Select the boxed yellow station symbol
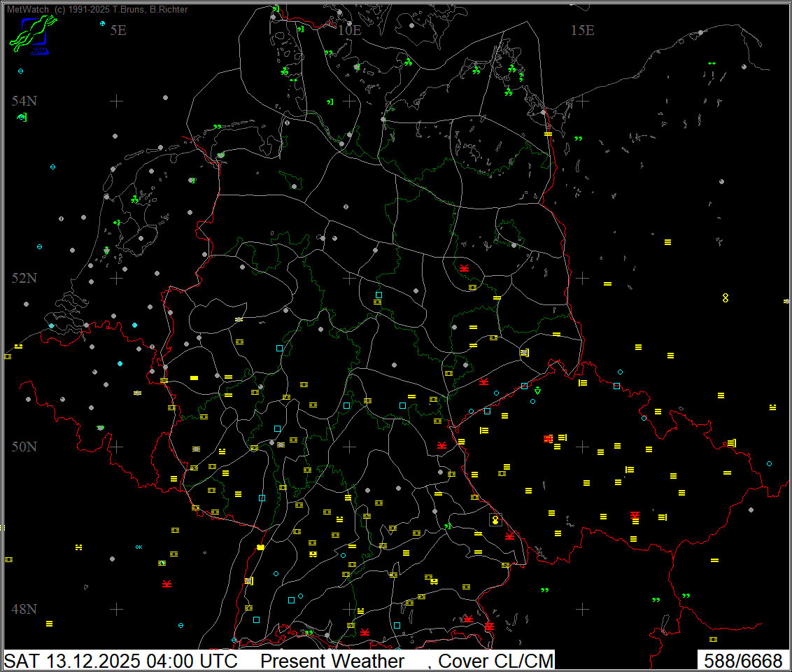 point(495,519)
